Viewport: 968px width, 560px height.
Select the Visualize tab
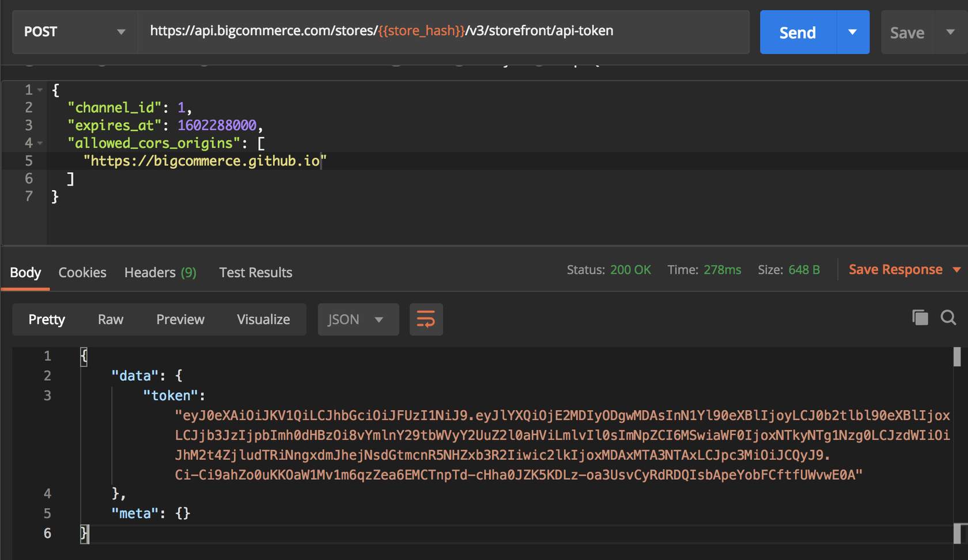pos(263,319)
